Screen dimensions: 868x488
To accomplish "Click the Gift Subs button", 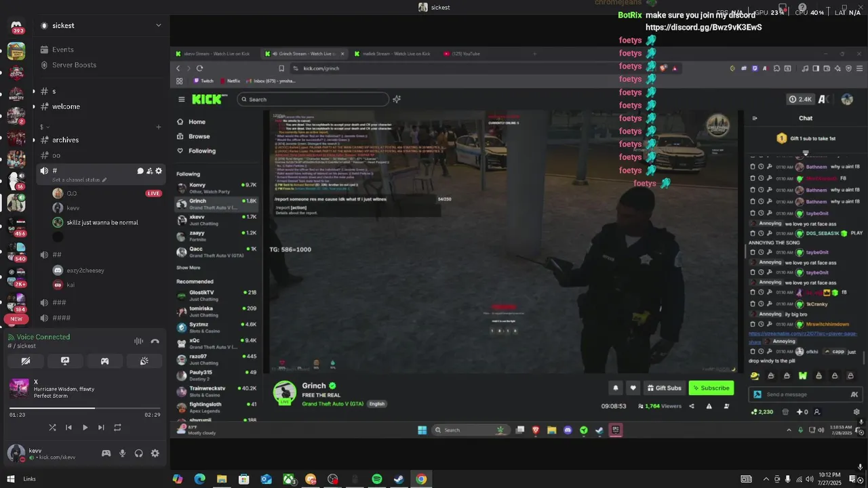I will (x=664, y=388).
